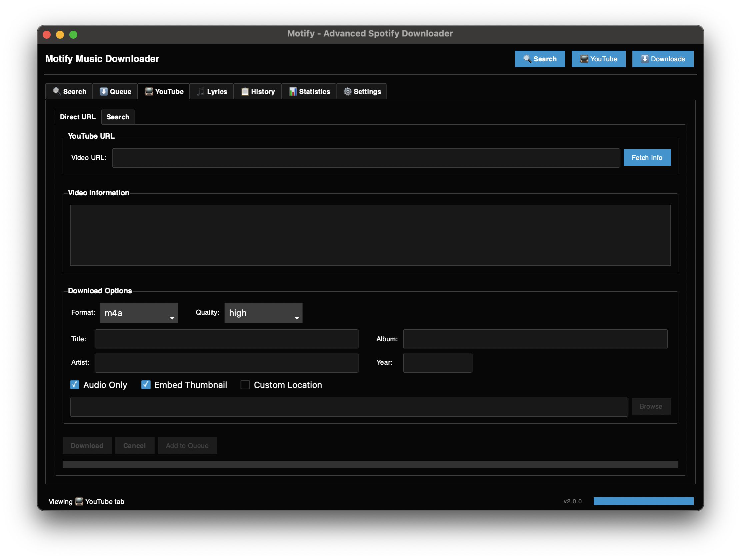The height and width of the screenshot is (560, 741).
Task: Click the music note icon on Lyrics tab
Action: pyautogui.click(x=200, y=91)
